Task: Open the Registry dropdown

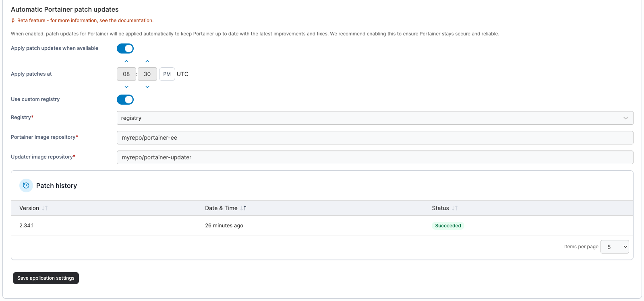Action: coord(375,118)
